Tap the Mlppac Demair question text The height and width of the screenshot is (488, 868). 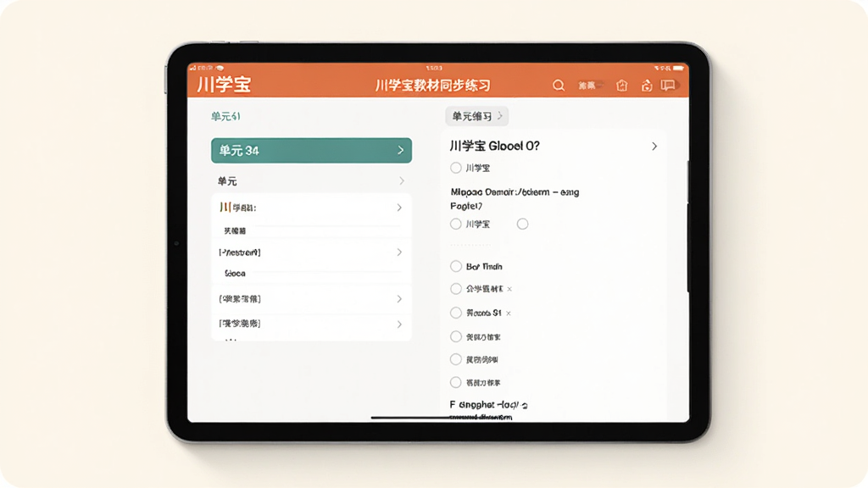click(x=515, y=198)
